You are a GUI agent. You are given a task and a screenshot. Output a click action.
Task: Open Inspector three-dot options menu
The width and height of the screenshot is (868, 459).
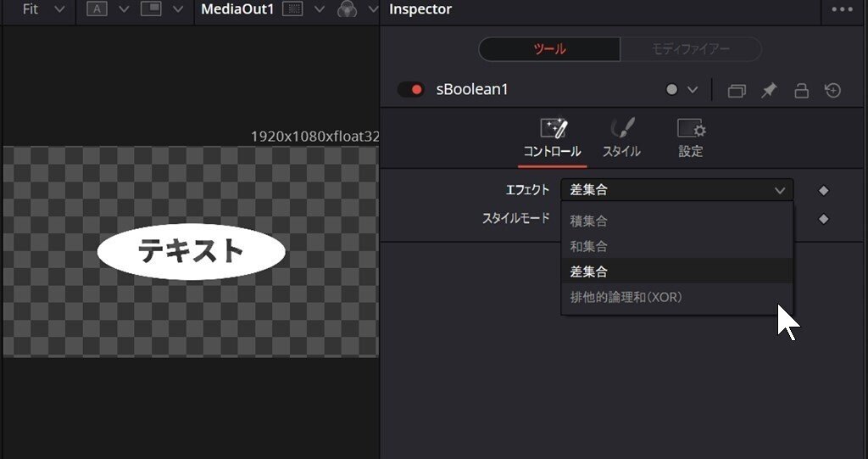click(842, 9)
